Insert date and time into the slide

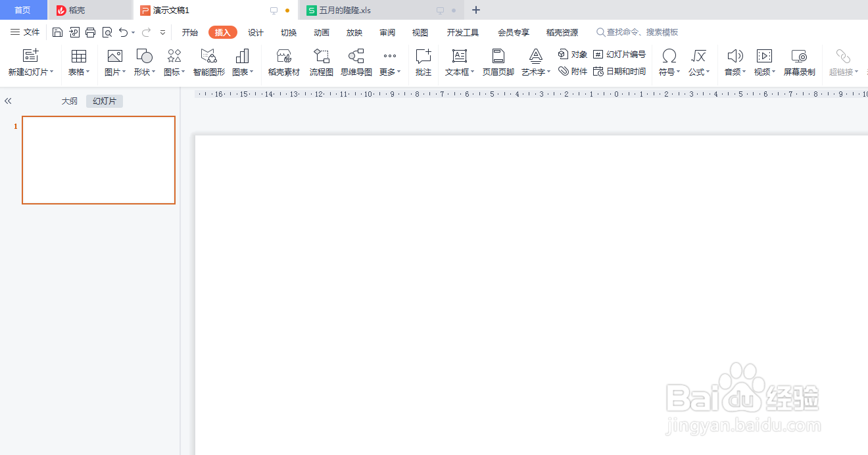click(x=619, y=71)
